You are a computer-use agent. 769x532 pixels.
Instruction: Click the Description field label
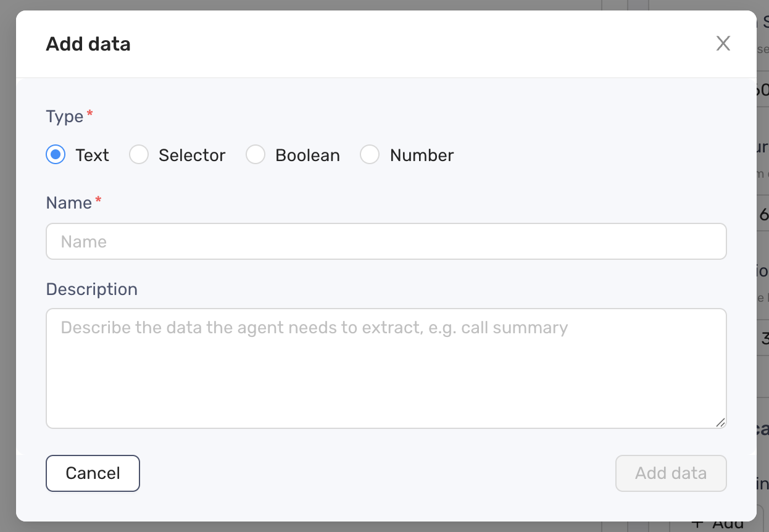click(x=91, y=289)
